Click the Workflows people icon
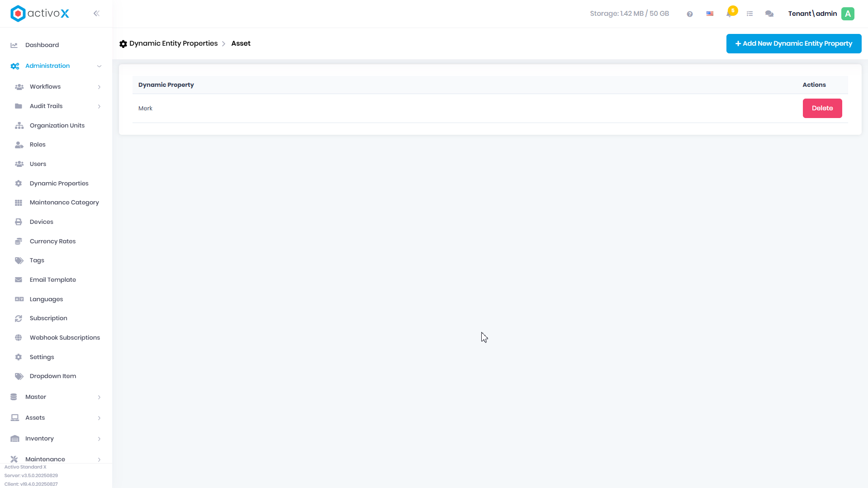 (19, 87)
